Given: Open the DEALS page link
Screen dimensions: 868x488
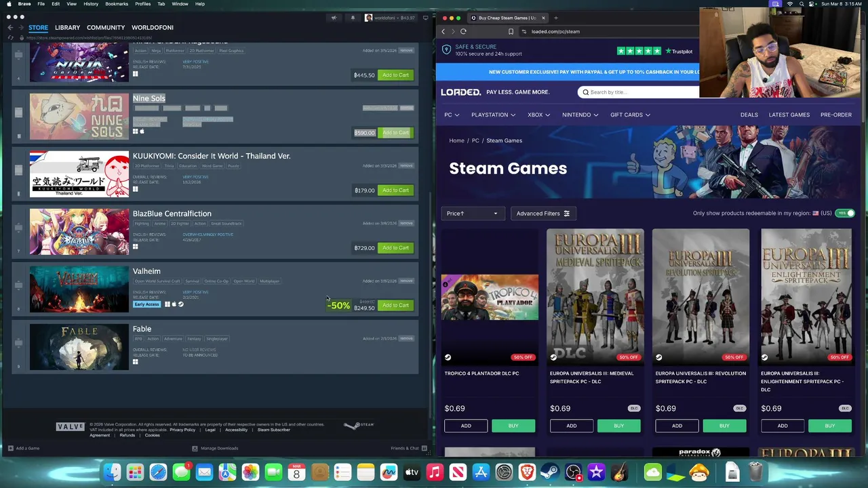Looking at the screenshot, I should 749,115.
